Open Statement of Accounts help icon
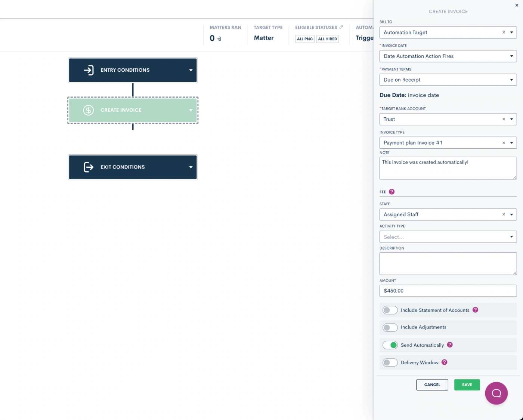 pos(475,310)
